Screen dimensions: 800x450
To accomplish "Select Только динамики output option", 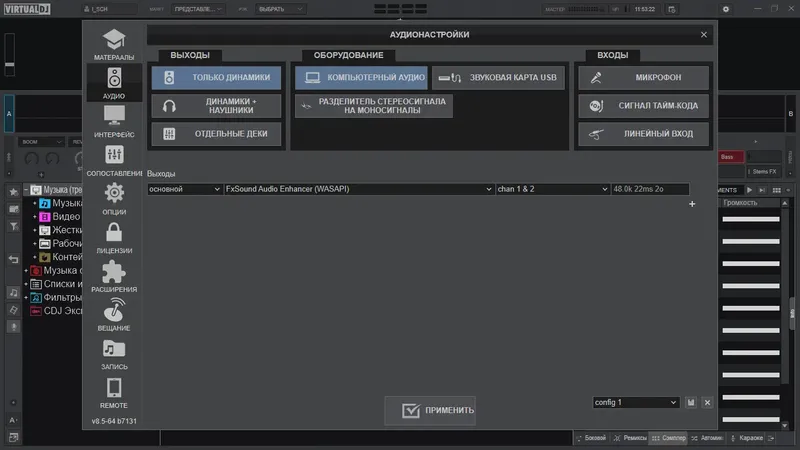I will click(x=216, y=78).
